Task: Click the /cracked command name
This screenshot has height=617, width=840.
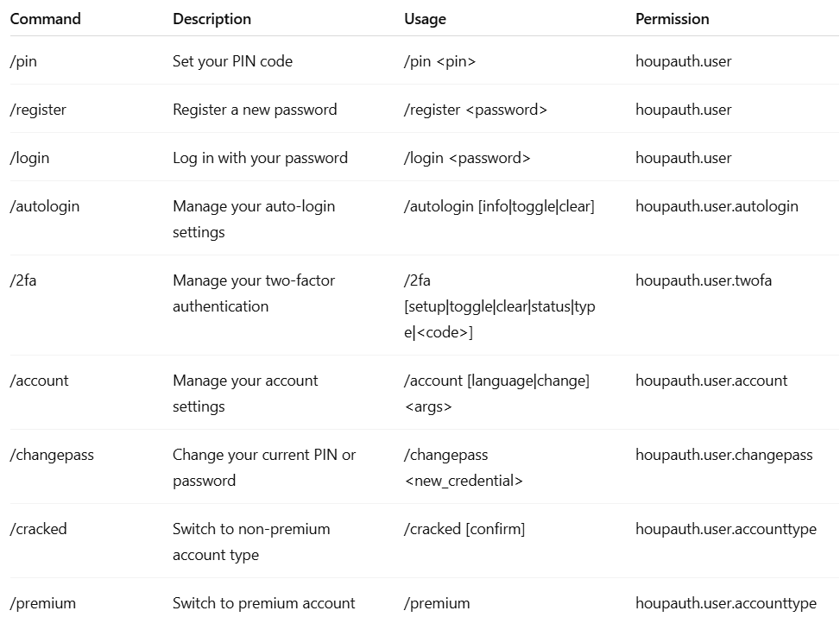Action: coord(38,529)
